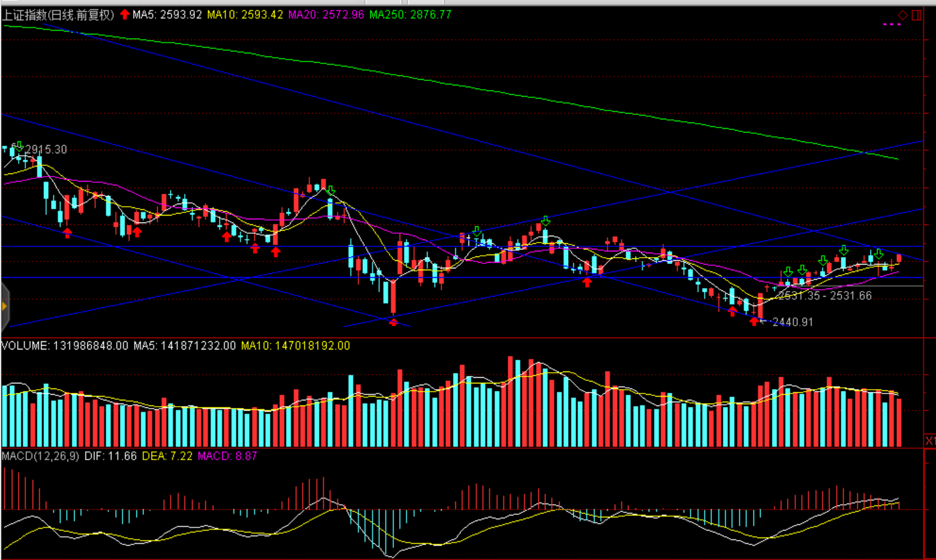Click the yellow MA10: 2593.42 label

(245, 14)
